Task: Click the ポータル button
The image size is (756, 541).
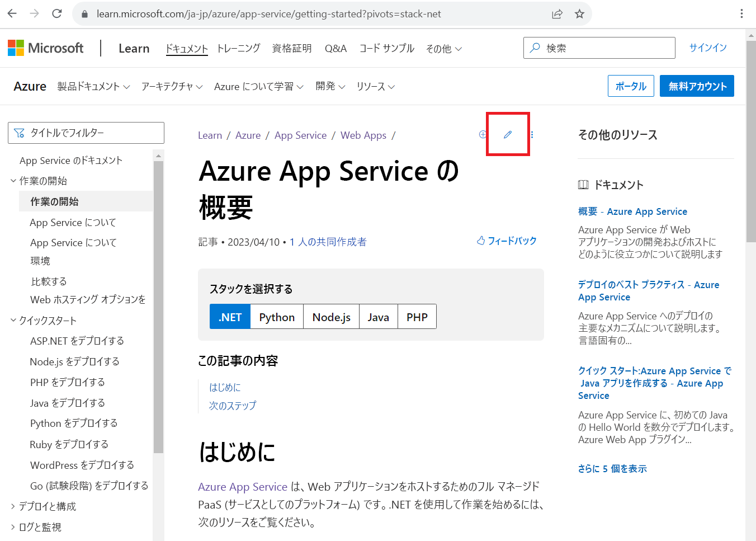Action: tap(631, 86)
